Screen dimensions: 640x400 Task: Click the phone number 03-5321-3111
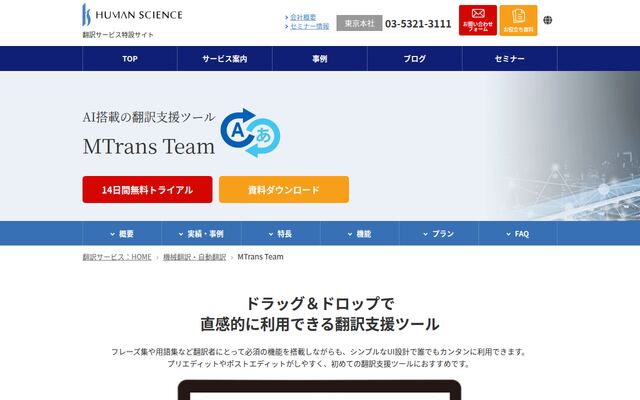click(418, 24)
